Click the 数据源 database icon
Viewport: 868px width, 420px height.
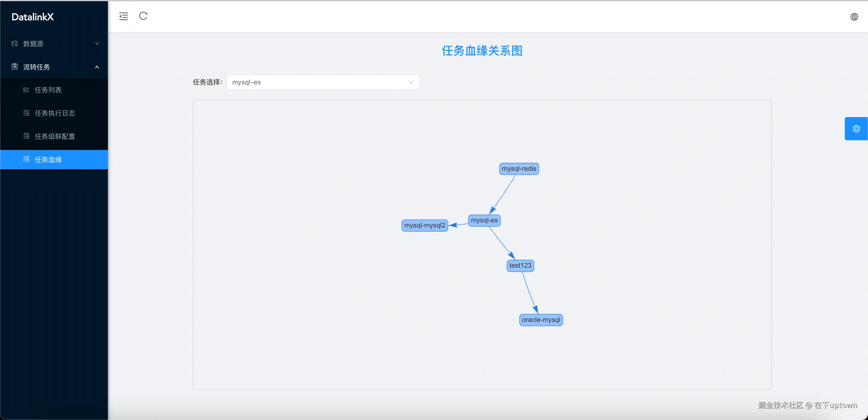click(14, 43)
